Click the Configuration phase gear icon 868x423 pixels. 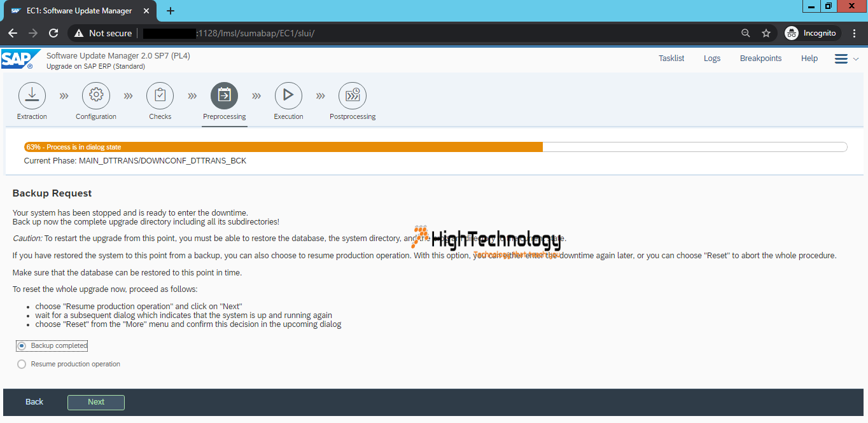pos(96,95)
